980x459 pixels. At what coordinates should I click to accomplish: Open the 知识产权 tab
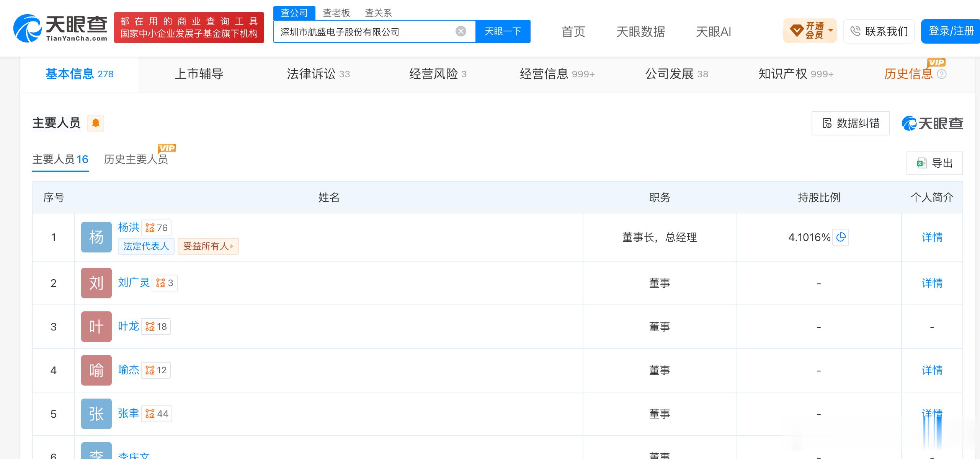click(x=796, y=74)
